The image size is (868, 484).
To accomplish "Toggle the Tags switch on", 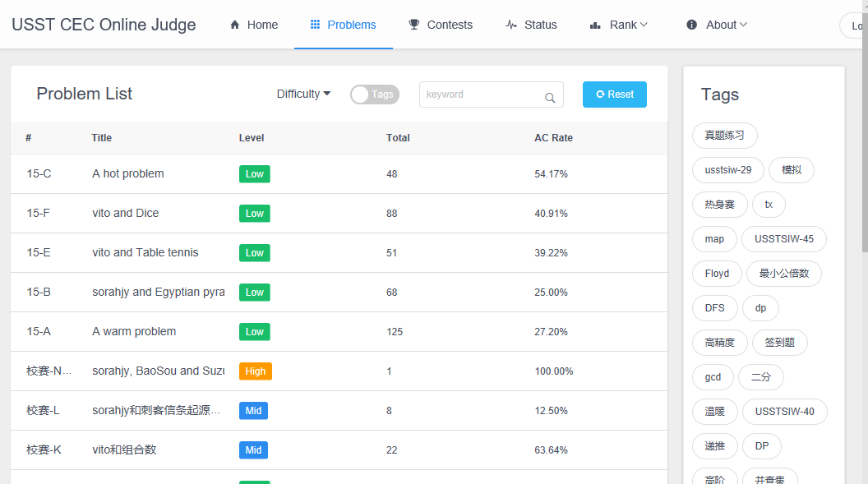I will pos(374,94).
